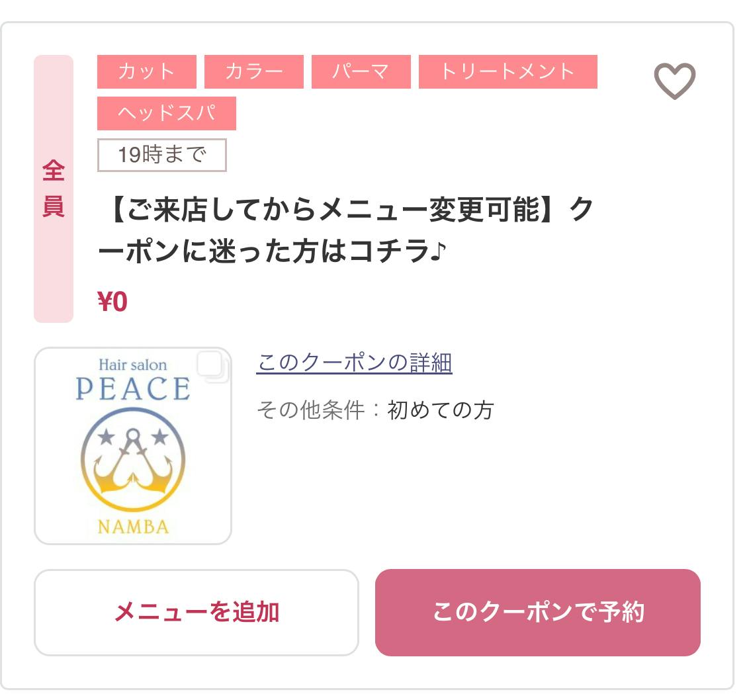Click the Hair salon text in logo
747x700 pixels.
[x=133, y=365]
